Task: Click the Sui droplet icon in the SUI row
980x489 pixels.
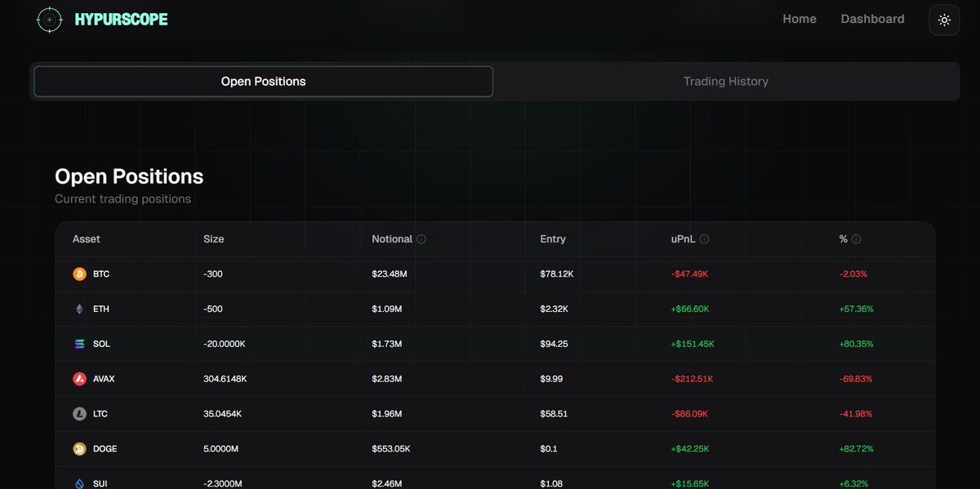Action: (79, 483)
